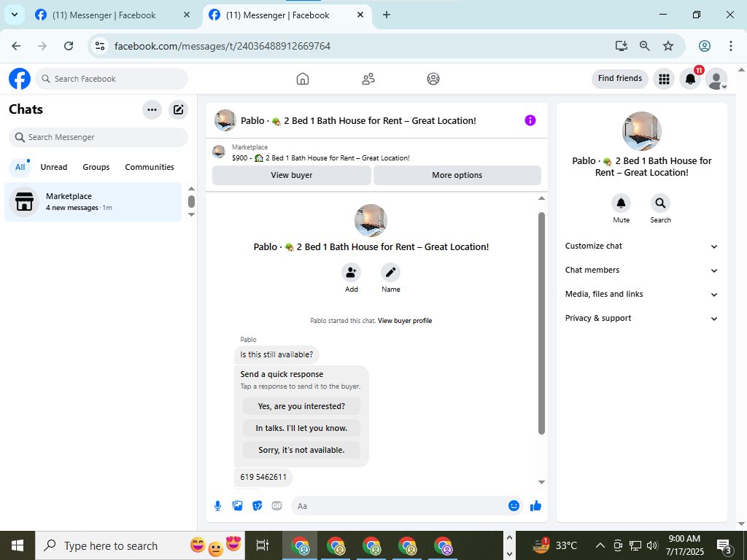747x560 pixels.
Task: Select the Unread chats filter
Action: click(54, 167)
